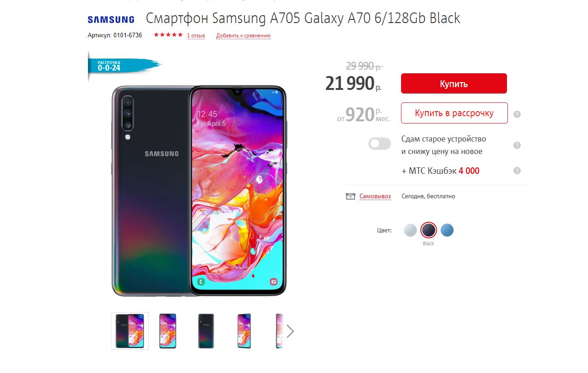The image size is (588, 373).
Task: Click the 0-0-24 installment badge
Action: 124,66
